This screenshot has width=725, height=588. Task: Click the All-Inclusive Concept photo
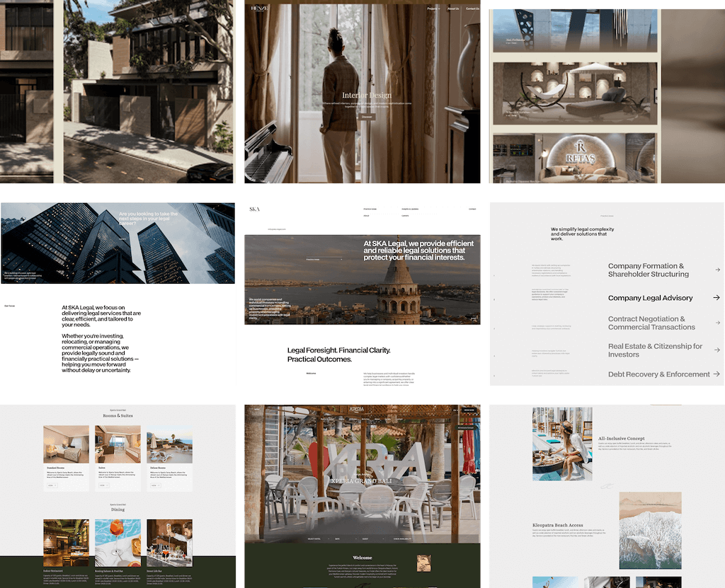click(562, 444)
